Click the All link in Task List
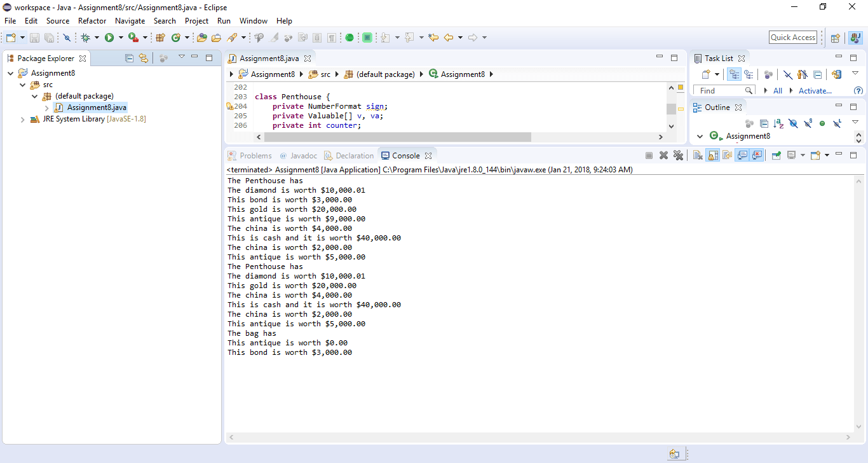 click(x=778, y=91)
